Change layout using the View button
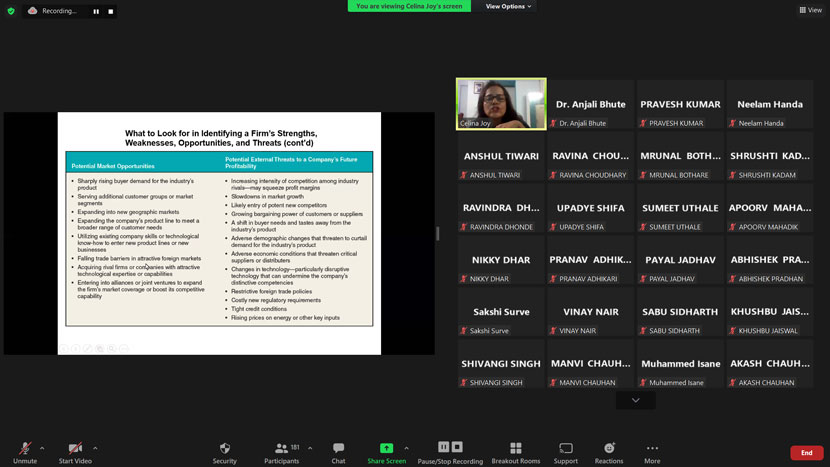The width and height of the screenshot is (830, 467). point(810,10)
